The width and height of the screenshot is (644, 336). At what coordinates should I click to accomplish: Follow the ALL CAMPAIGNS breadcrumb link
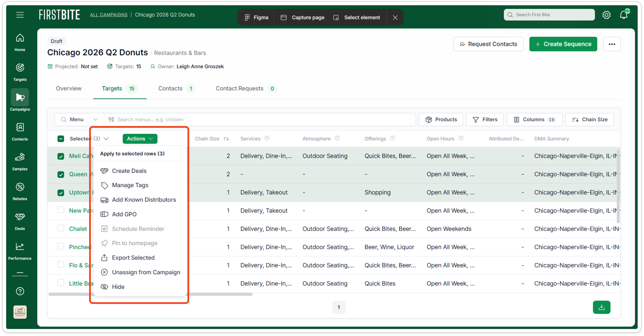(x=108, y=15)
